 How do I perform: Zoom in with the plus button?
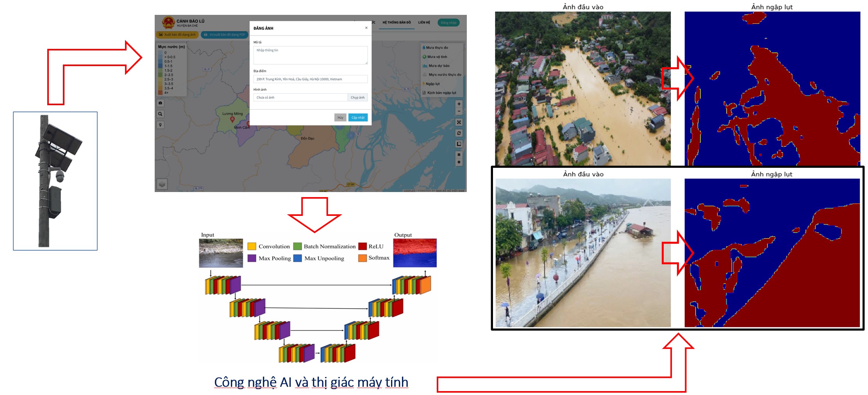[x=459, y=104]
